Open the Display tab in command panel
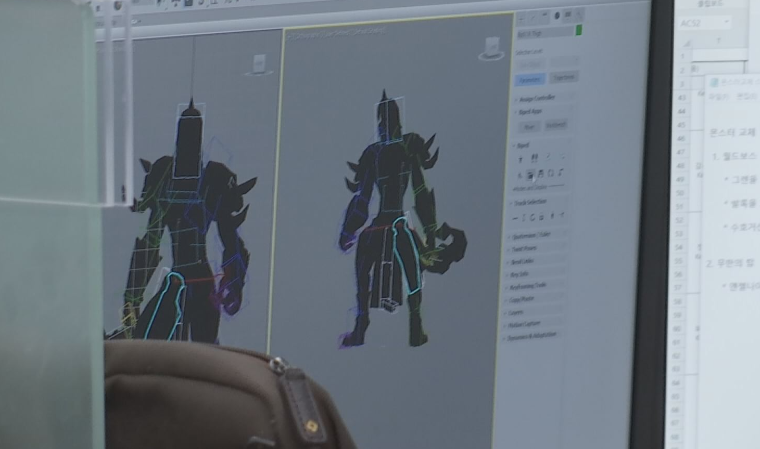 click(568, 15)
